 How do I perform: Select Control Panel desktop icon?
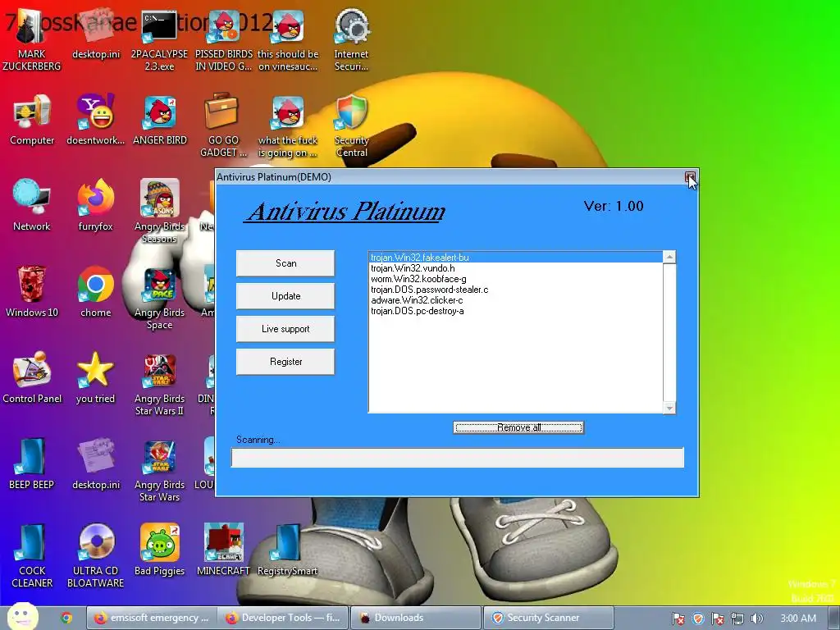[32, 379]
